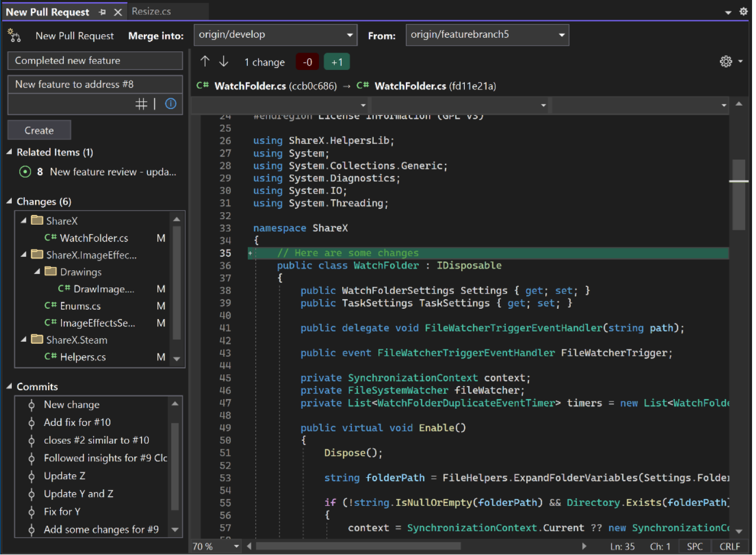Image resolution: width=756 pixels, height=555 pixels.
Task: Click the blue info icon in description
Action: pyautogui.click(x=171, y=104)
